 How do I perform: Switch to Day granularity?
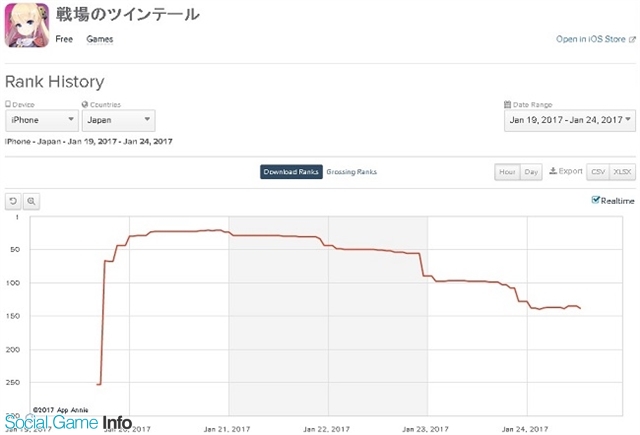(x=531, y=172)
